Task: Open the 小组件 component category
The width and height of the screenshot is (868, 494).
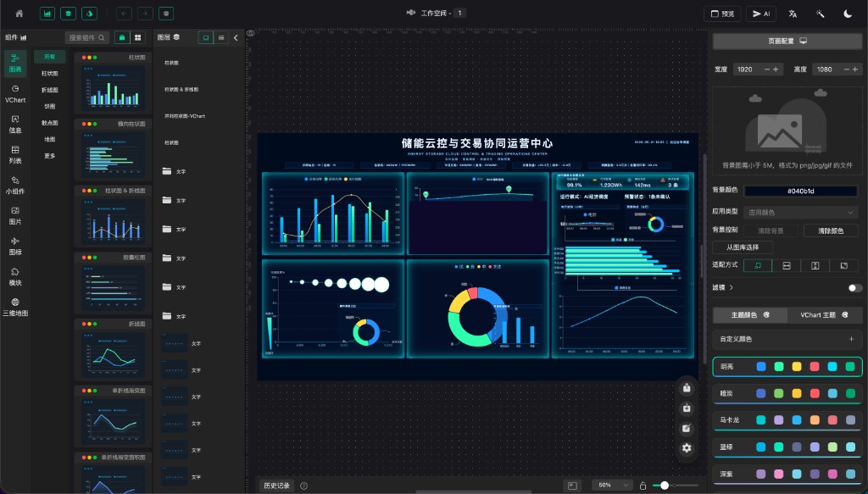Action: pyautogui.click(x=15, y=186)
